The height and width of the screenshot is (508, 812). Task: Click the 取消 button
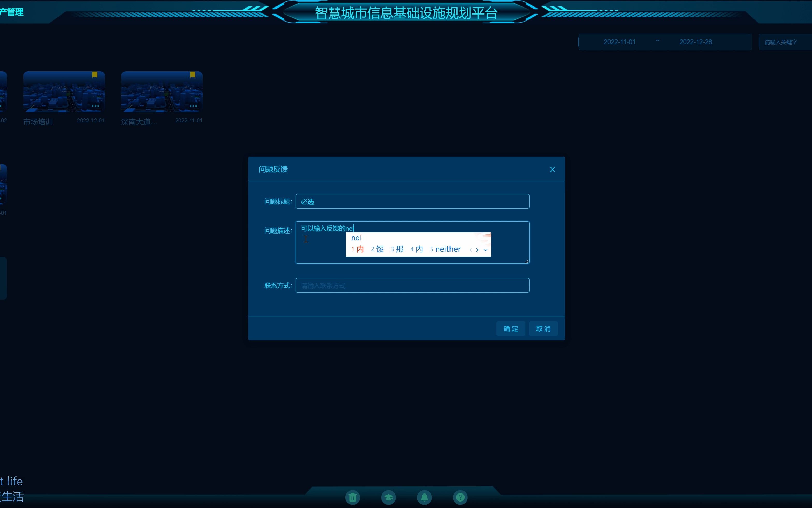pos(543,329)
